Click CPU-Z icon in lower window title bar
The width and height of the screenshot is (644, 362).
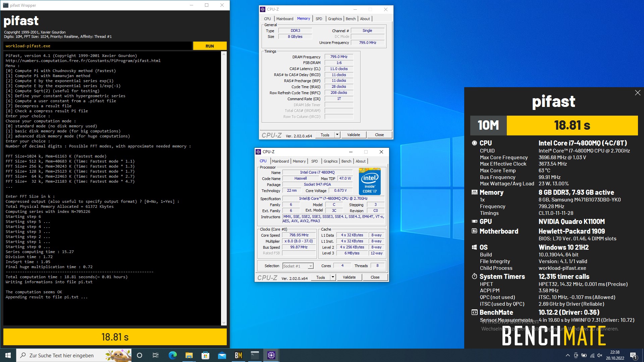coord(258,152)
